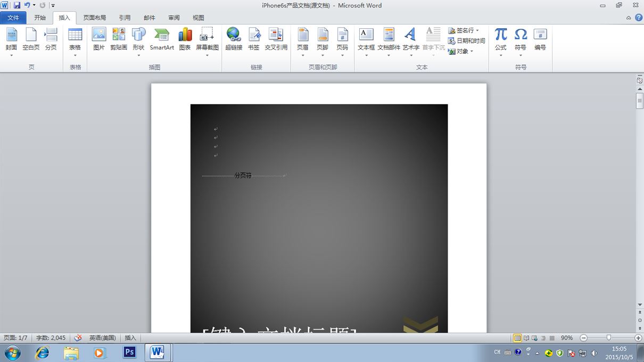Insert a signature line (签名行)

point(463,31)
